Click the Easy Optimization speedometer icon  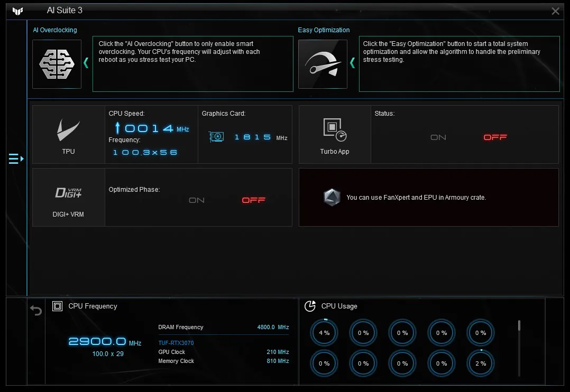[323, 64]
